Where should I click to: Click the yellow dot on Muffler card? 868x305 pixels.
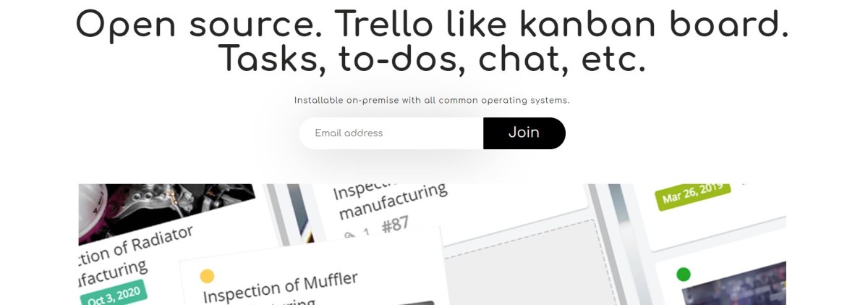point(207,276)
